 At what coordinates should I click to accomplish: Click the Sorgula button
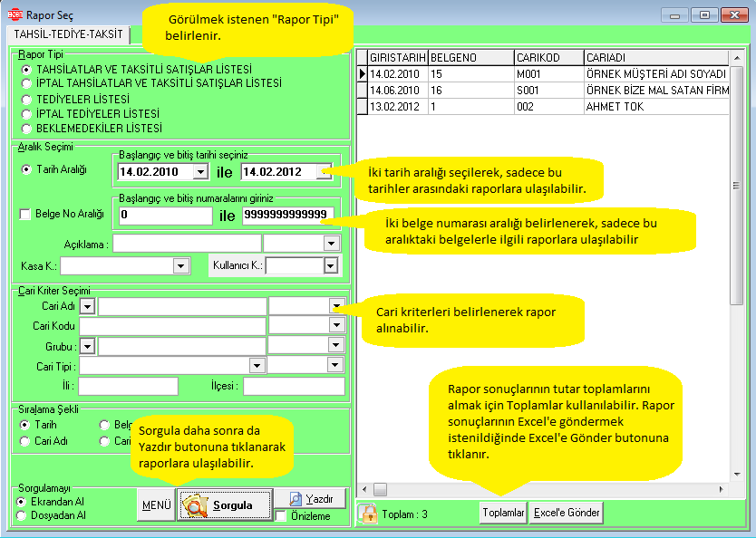(x=225, y=504)
